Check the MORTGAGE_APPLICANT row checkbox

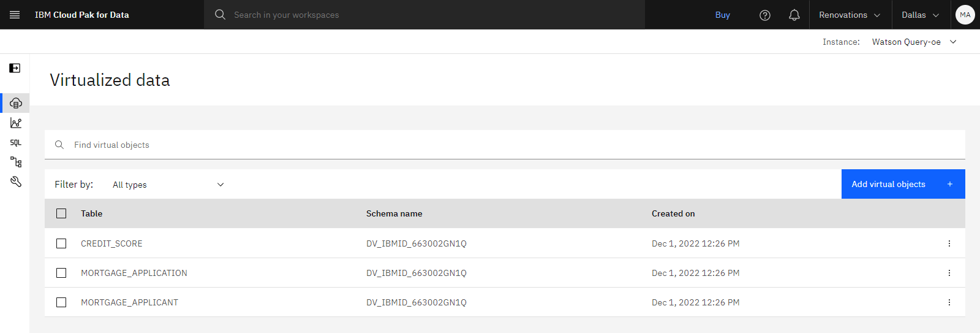[61, 302]
